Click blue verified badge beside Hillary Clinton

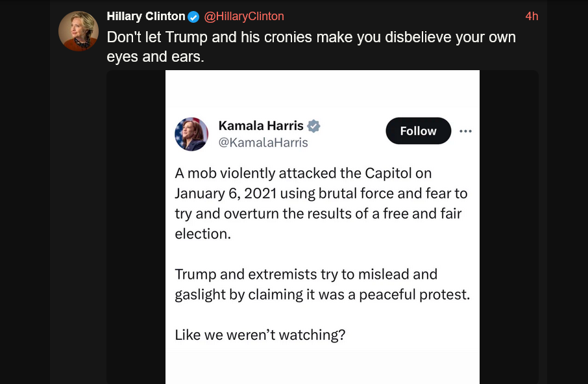click(193, 17)
